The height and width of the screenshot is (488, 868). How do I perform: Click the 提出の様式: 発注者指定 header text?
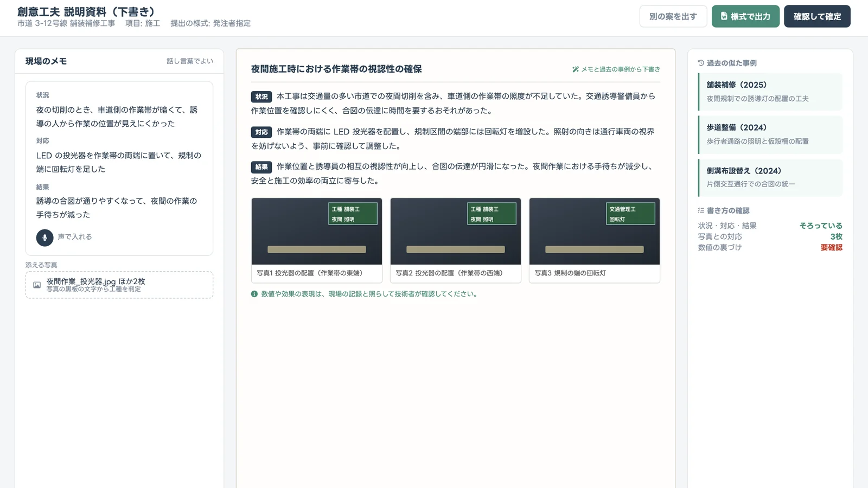210,23
